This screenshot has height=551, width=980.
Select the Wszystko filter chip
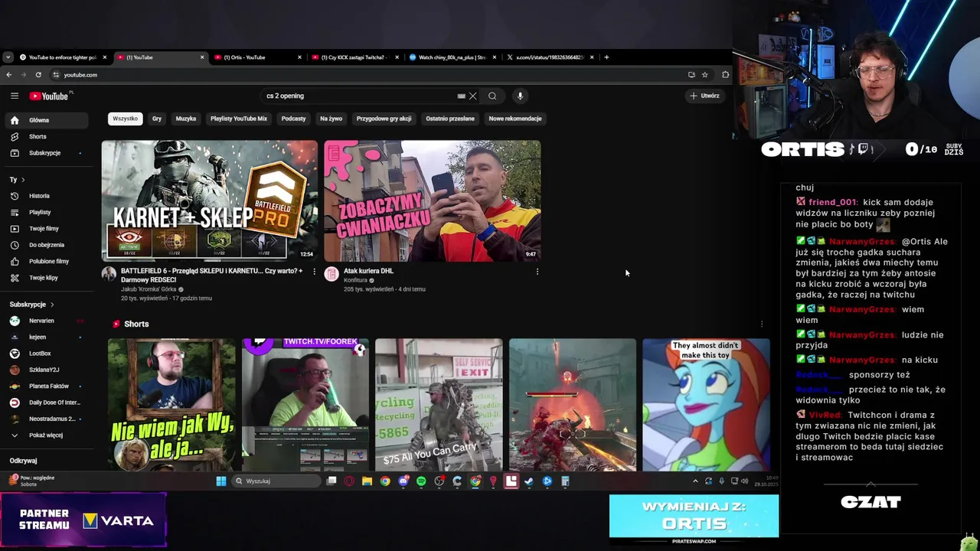point(125,119)
